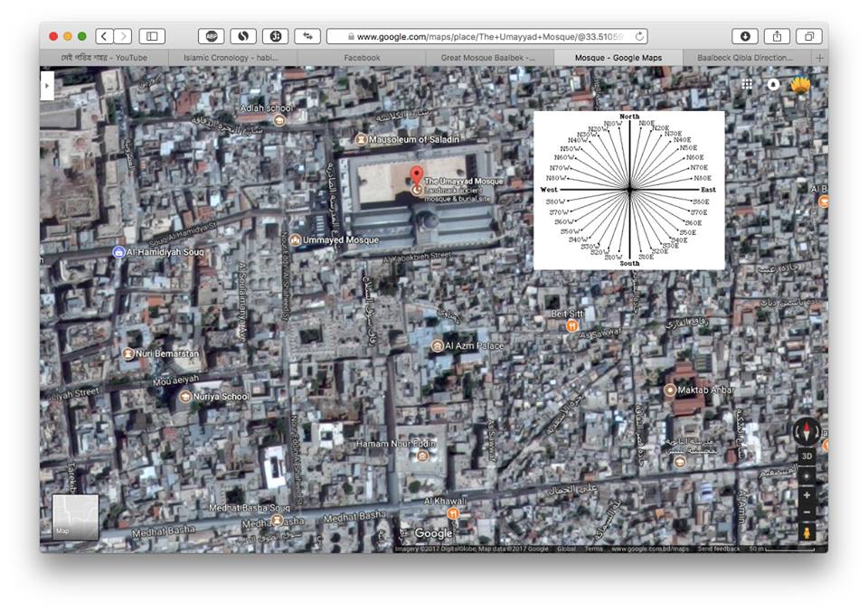Click the Google Maps URL address bar
Viewport: 868px width, 610px height.
[x=487, y=36]
